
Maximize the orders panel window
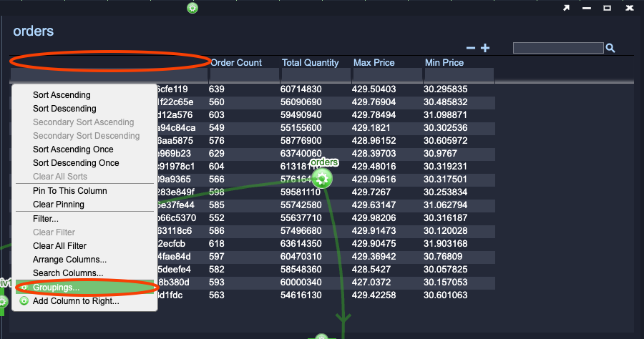pos(607,8)
